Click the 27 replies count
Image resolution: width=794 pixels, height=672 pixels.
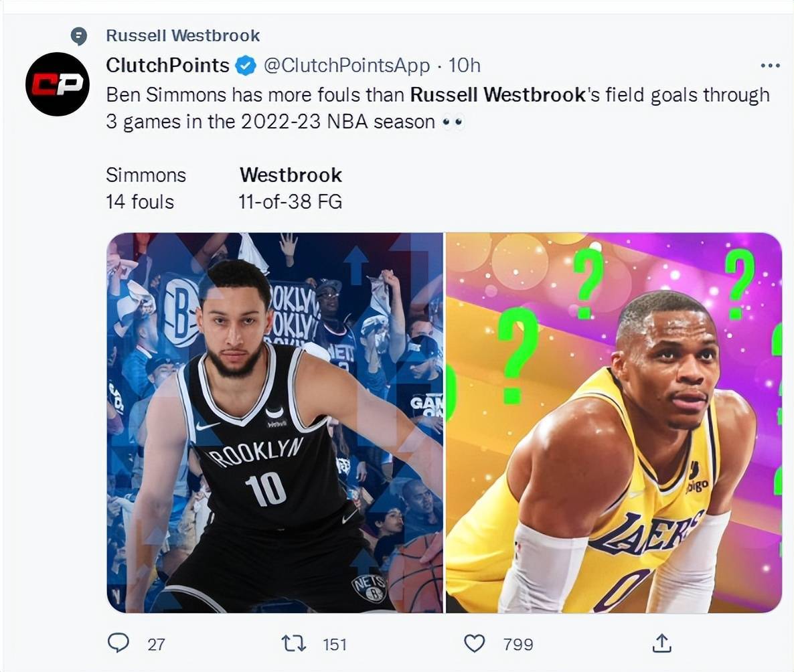[156, 645]
